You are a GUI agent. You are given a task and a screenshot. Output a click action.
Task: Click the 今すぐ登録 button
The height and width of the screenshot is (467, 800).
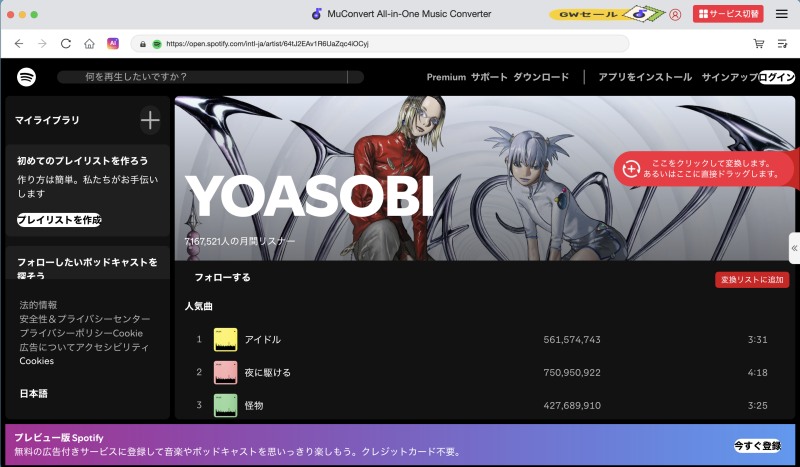point(758,446)
